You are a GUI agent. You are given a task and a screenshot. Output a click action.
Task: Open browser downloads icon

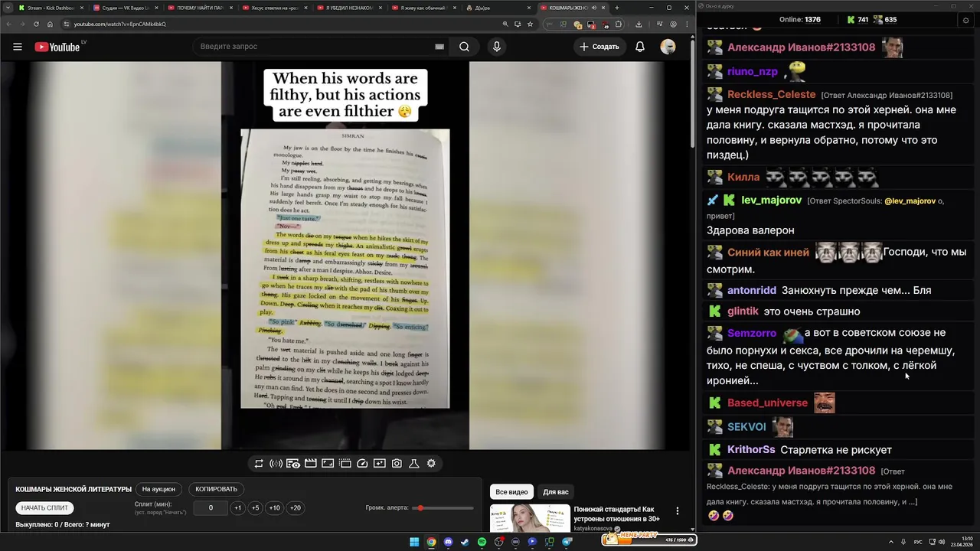click(x=639, y=24)
